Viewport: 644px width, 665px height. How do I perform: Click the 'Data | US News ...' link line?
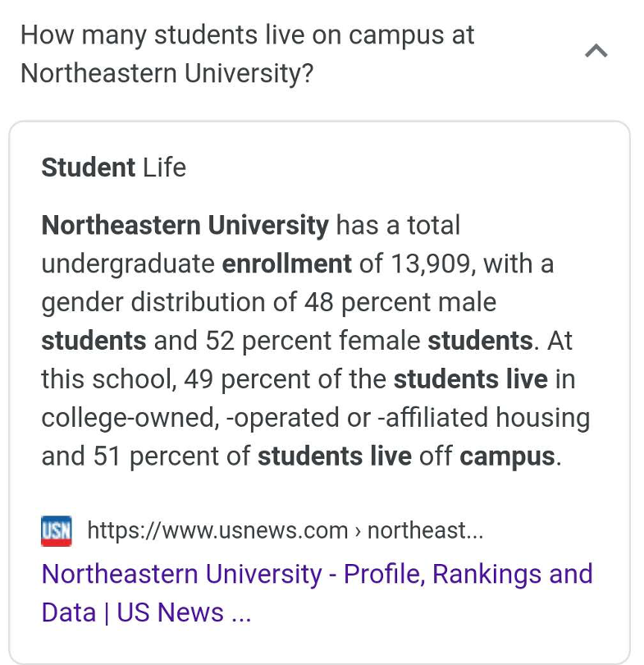coord(147,612)
